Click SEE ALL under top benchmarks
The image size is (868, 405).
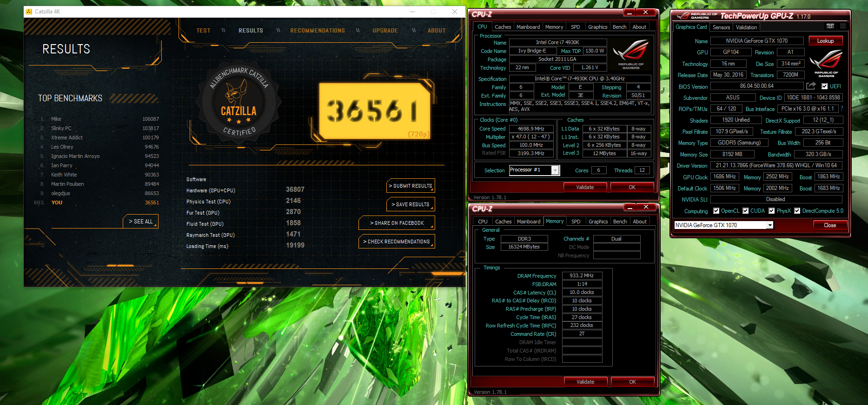(140, 222)
